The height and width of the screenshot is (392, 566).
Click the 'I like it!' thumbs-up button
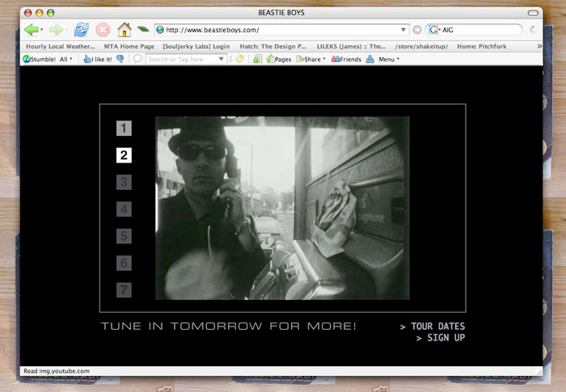tap(98, 59)
